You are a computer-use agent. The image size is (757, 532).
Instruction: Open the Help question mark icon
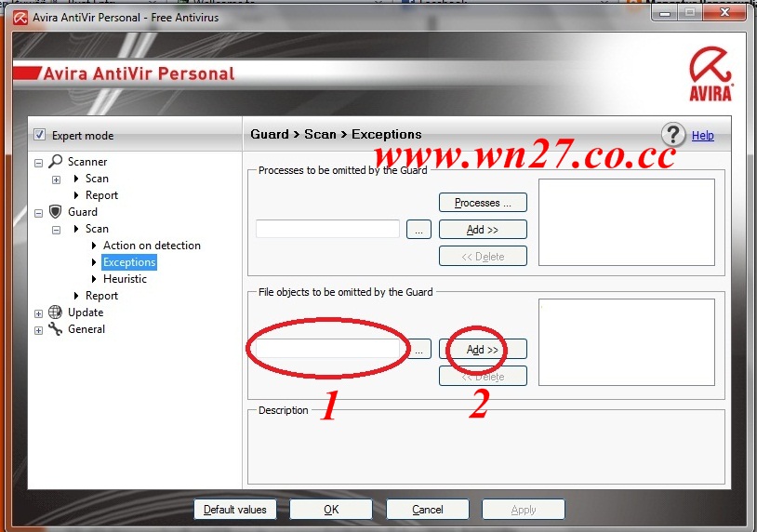point(673,135)
